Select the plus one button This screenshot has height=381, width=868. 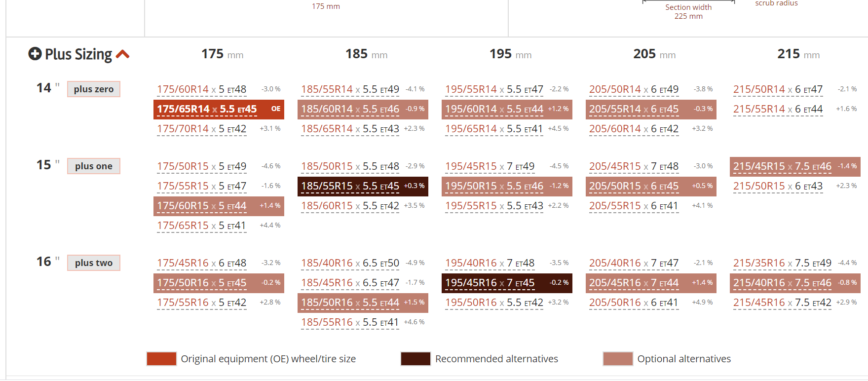[94, 166]
